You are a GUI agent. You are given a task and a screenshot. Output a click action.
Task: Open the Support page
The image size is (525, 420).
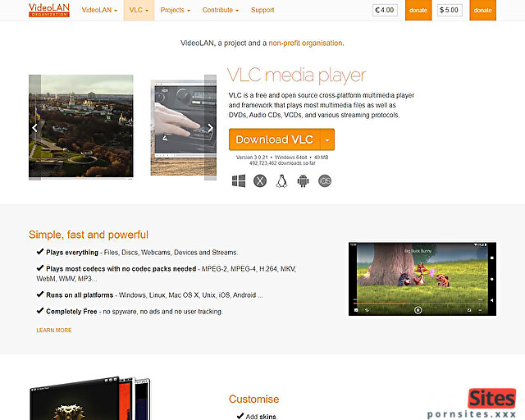point(262,10)
